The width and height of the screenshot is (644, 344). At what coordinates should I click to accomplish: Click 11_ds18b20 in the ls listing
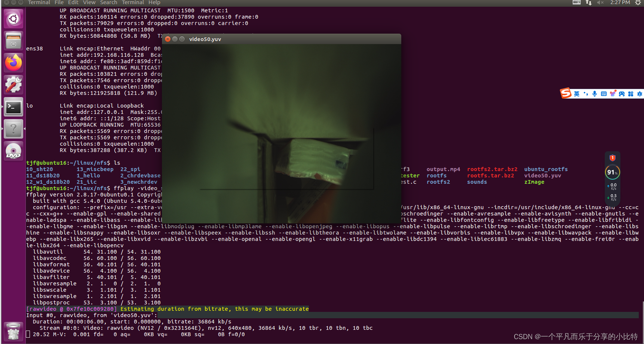click(x=43, y=176)
